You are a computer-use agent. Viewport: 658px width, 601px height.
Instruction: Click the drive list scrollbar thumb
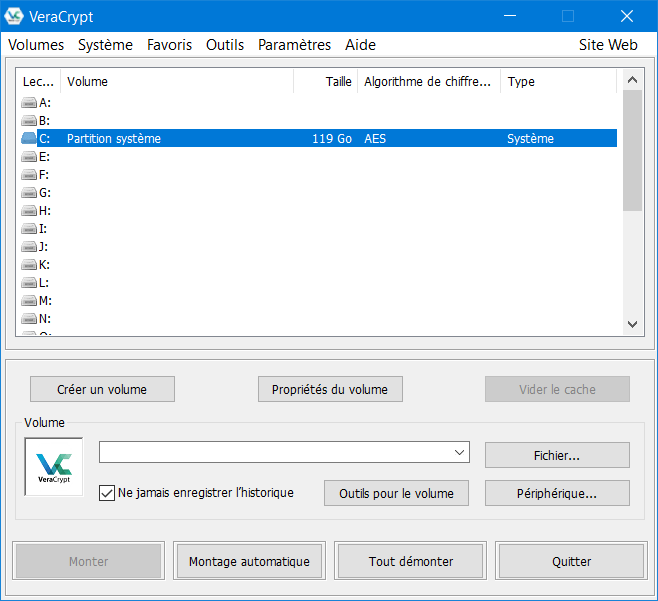pyautogui.click(x=632, y=150)
